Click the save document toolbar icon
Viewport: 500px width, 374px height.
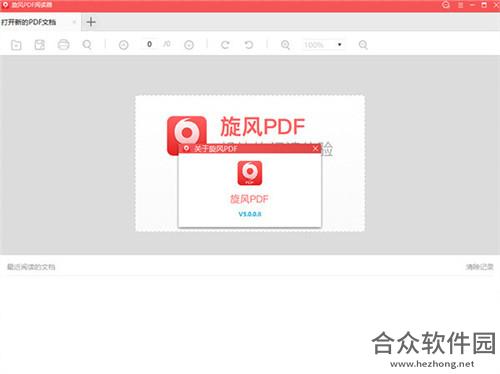point(40,45)
